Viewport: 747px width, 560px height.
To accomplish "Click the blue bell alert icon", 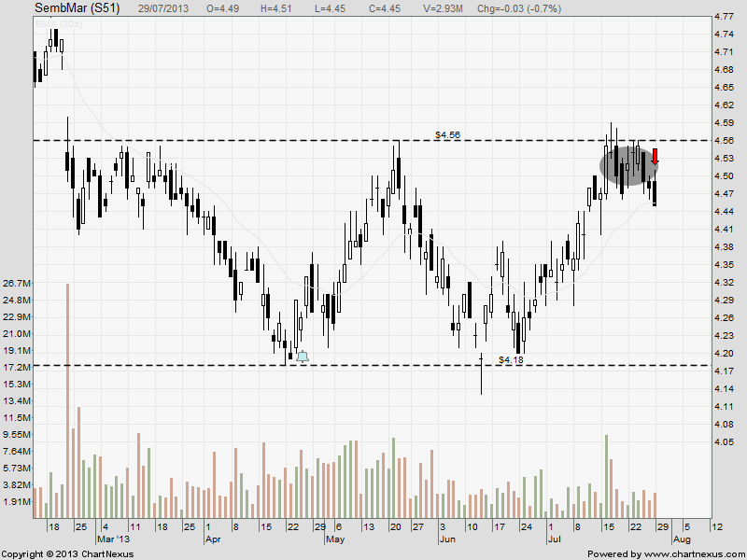I will [x=302, y=356].
